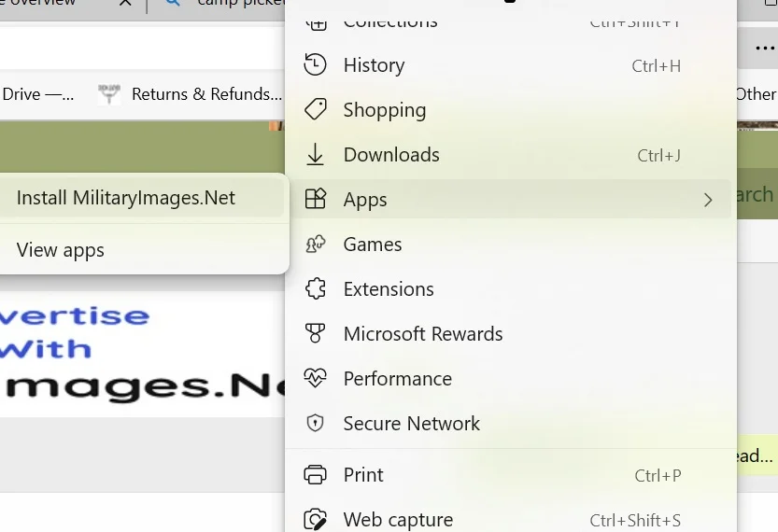Viewport: 778px width, 532px height.
Task: Select Shopping menu entry
Action: (x=511, y=109)
